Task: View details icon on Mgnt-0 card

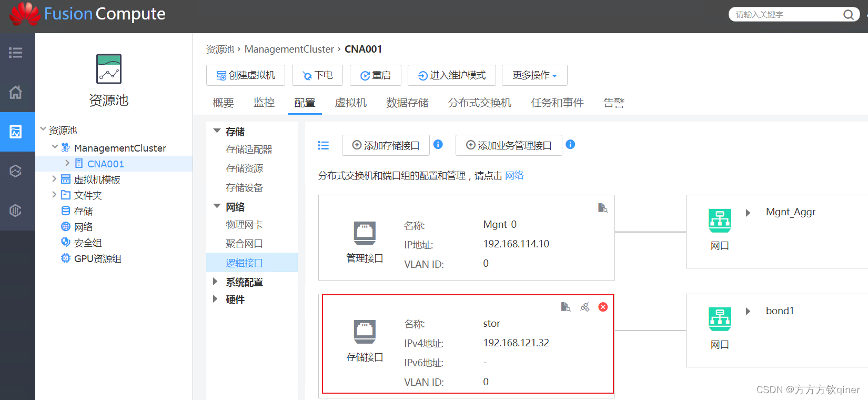Action: click(603, 208)
